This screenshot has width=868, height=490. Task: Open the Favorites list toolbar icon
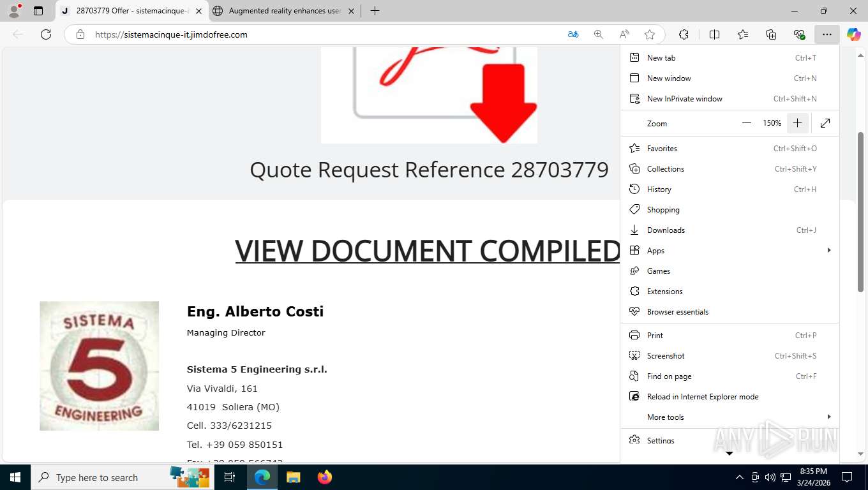coord(743,34)
